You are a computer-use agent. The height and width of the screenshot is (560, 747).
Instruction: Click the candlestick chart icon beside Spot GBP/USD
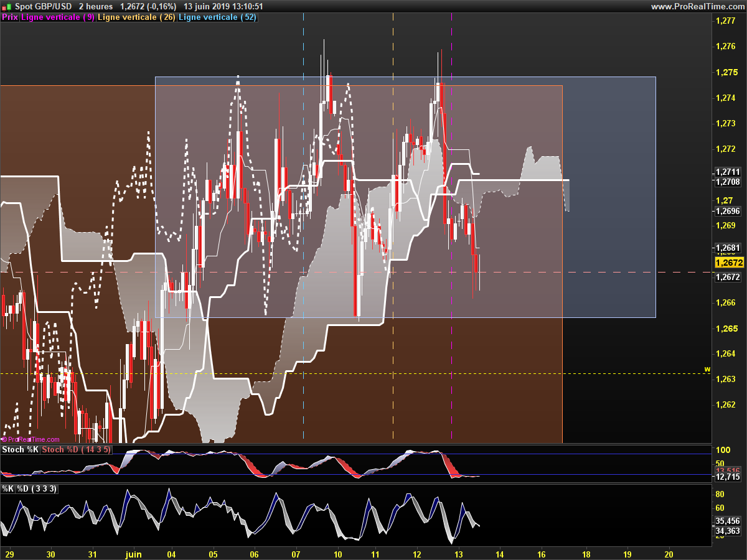(7, 6)
